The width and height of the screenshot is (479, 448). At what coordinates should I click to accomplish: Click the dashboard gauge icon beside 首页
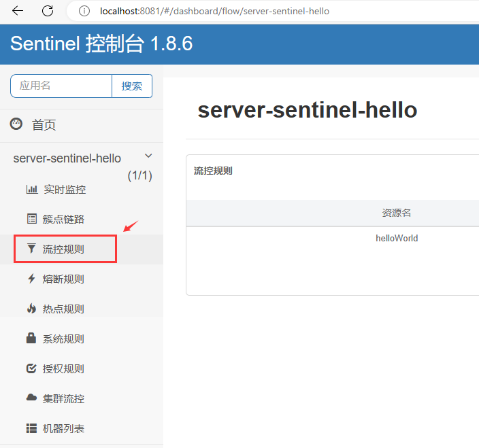click(16, 124)
